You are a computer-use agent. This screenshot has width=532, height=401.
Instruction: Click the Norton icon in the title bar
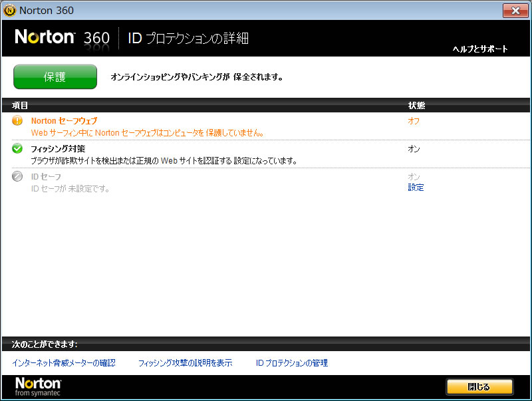pyautogui.click(x=10, y=11)
